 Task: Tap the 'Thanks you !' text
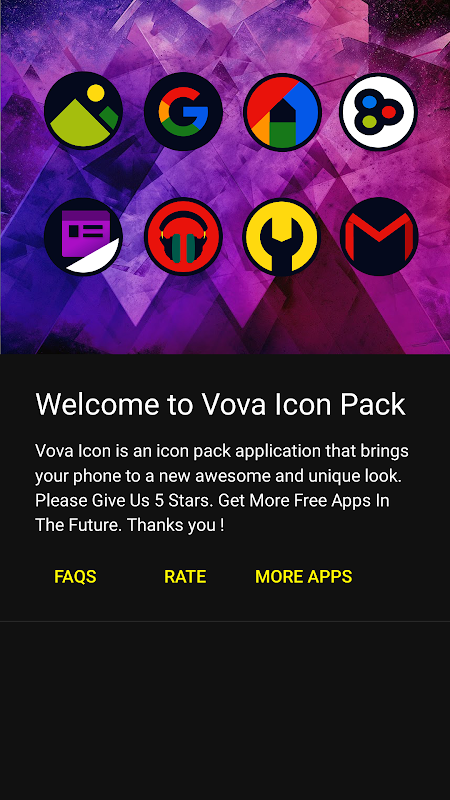pos(176,525)
